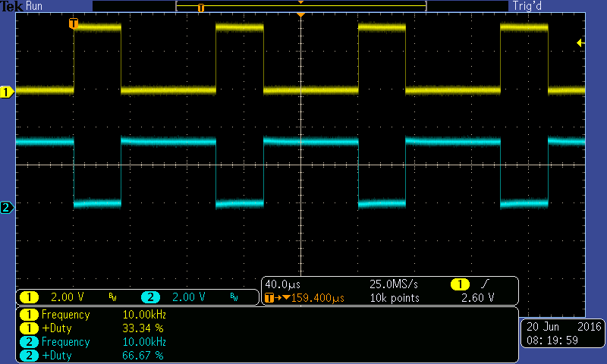607x364 pixels.
Task: Click the 2.60 V trigger level readout
Action: point(478,298)
